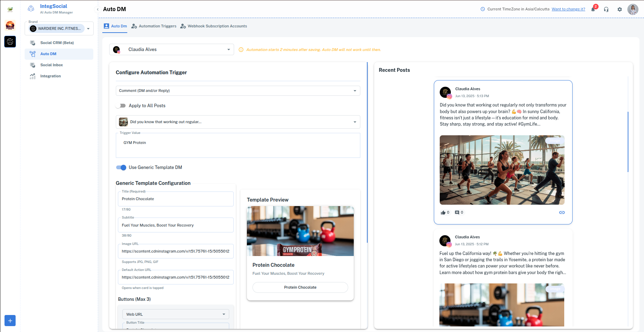Open the Comment (DM and/or Reply) dropdown

pyautogui.click(x=238, y=91)
